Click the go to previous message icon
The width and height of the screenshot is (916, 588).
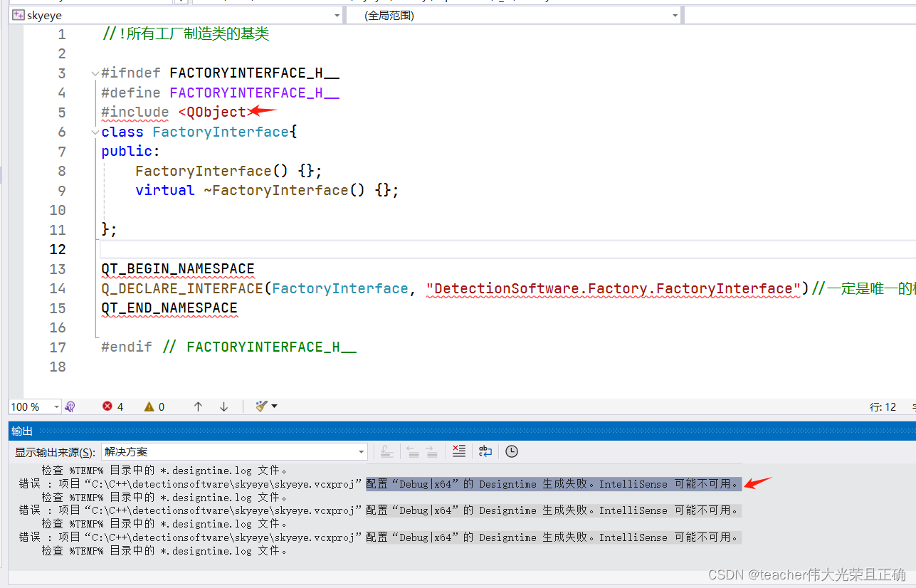(x=412, y=451)
